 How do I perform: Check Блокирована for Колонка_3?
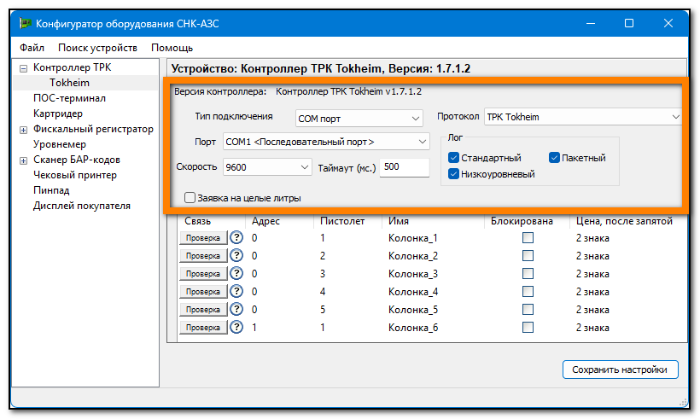[x=528, y=273]
